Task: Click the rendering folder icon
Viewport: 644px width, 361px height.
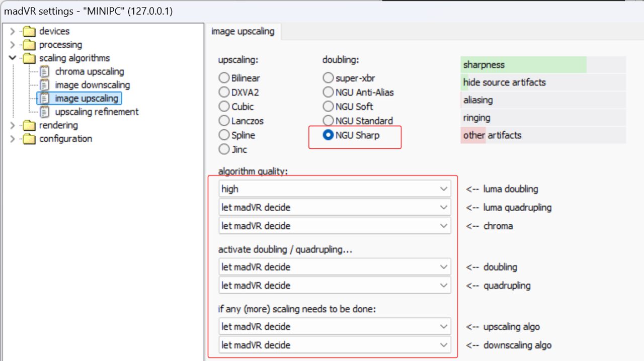Action: (29, 125)
